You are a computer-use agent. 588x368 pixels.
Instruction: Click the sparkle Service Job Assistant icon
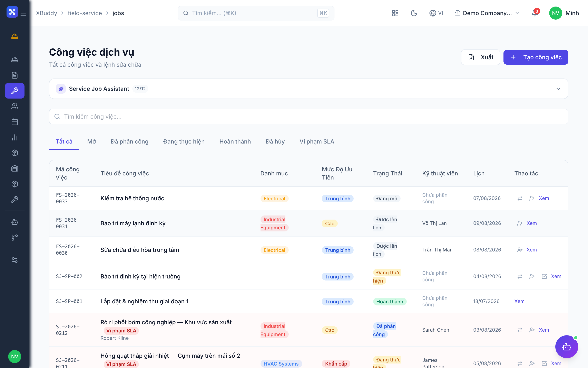click(x=61, y=89)
